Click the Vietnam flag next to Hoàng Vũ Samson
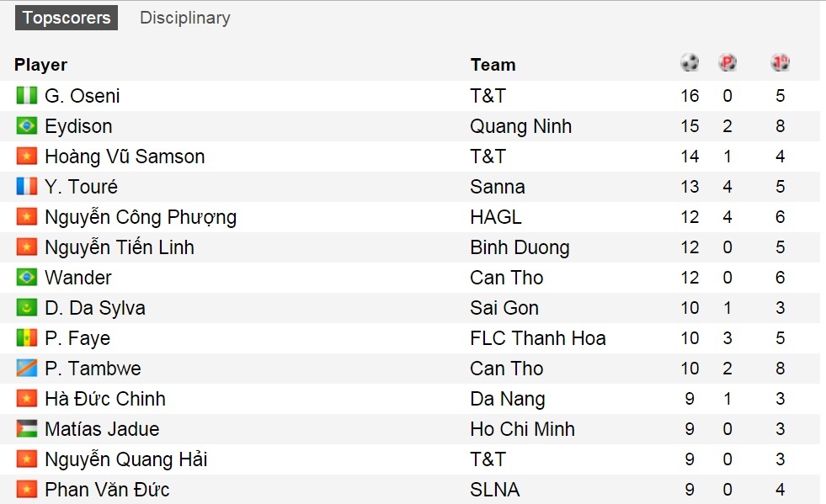Screen dimensions: 826x504 click(x=25, y=157)
